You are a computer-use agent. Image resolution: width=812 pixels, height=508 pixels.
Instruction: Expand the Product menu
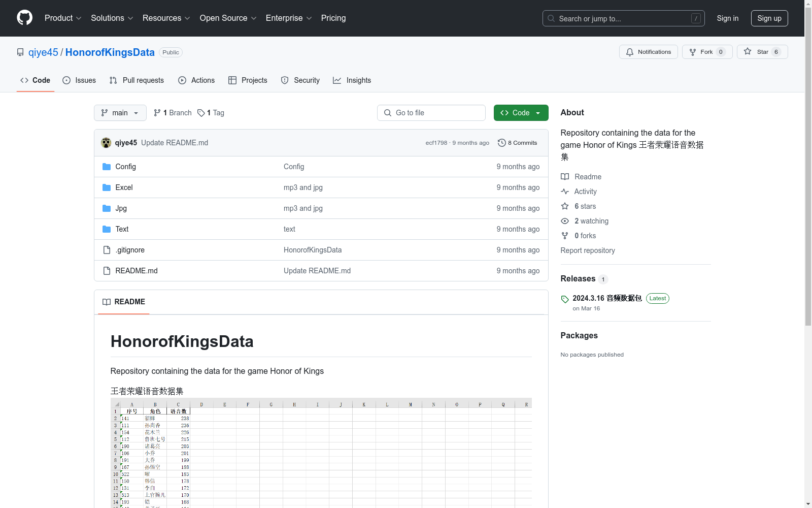coord(63,18)
